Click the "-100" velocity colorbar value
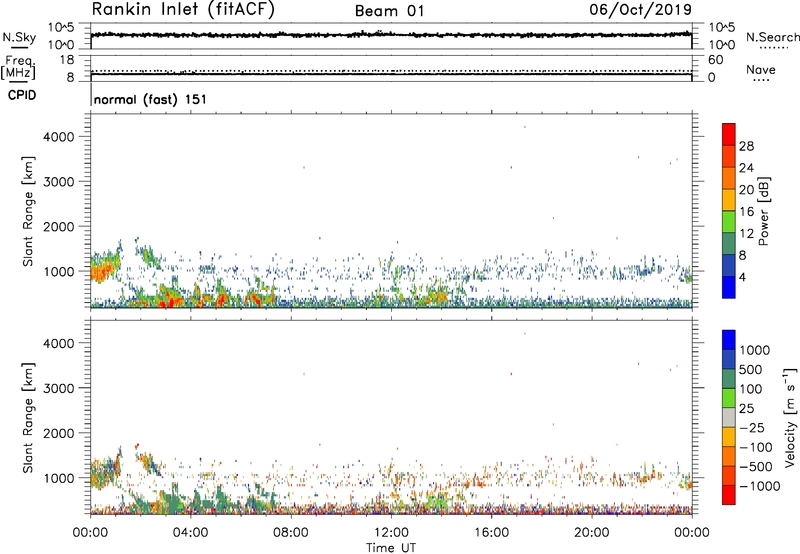This screenshot has height=554, width=800. point(756,447)
